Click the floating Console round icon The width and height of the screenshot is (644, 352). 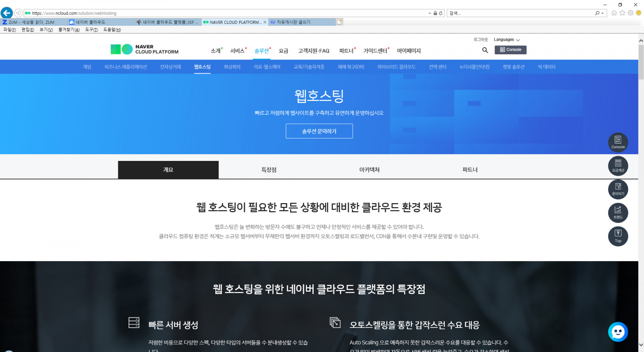pyautogui.click(x=618, y=142)
